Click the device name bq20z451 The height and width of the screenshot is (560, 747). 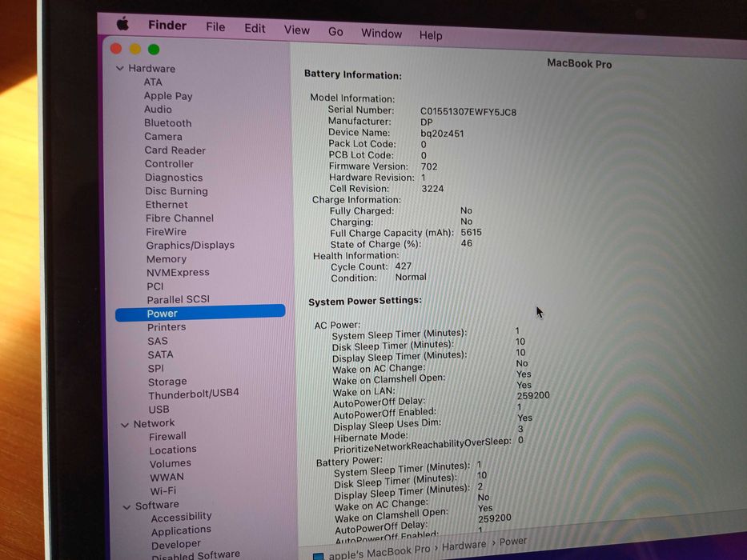click(442, 134)
